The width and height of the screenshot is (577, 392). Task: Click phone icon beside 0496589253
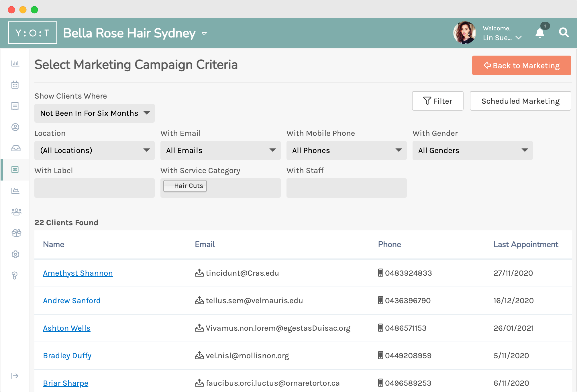pyautogui.click(x=380, y=383)
